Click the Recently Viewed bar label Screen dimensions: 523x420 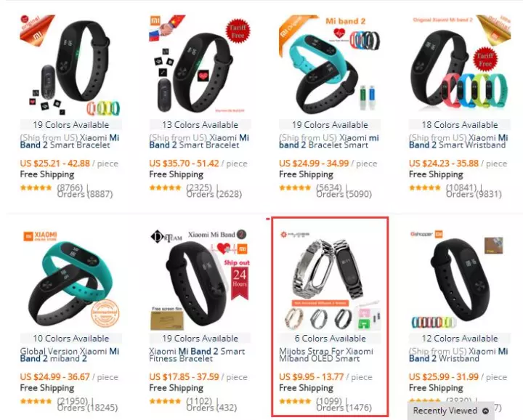click(x=445, y=411)
